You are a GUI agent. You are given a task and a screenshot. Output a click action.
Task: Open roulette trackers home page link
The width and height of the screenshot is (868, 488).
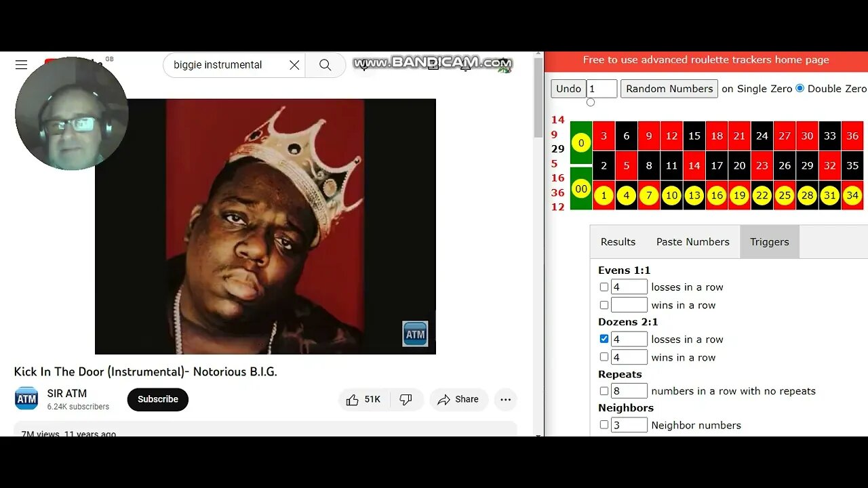[706, 60]
